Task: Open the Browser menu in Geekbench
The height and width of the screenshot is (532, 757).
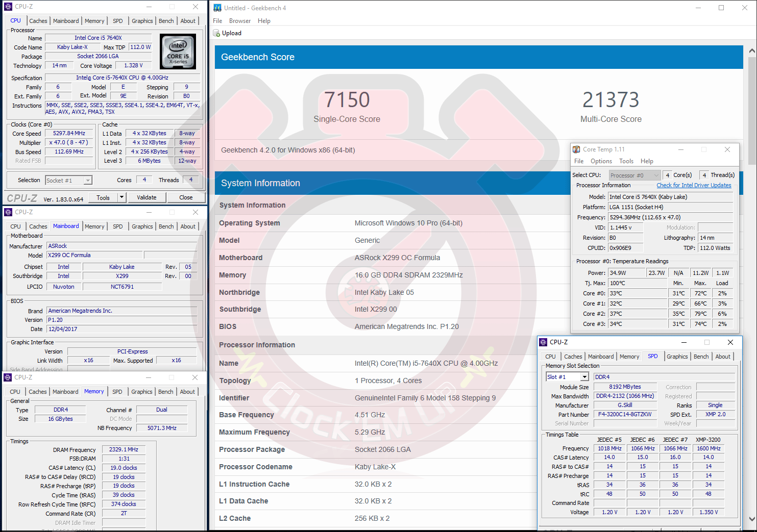Action: (x=239, y=21)
